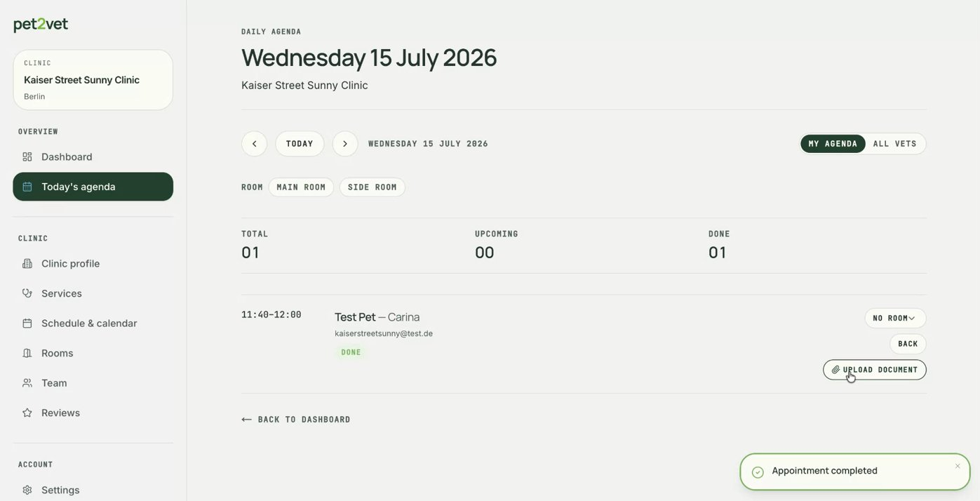Click the Team people icon
This screenshot has width=980, height=501.
[27, 383]
